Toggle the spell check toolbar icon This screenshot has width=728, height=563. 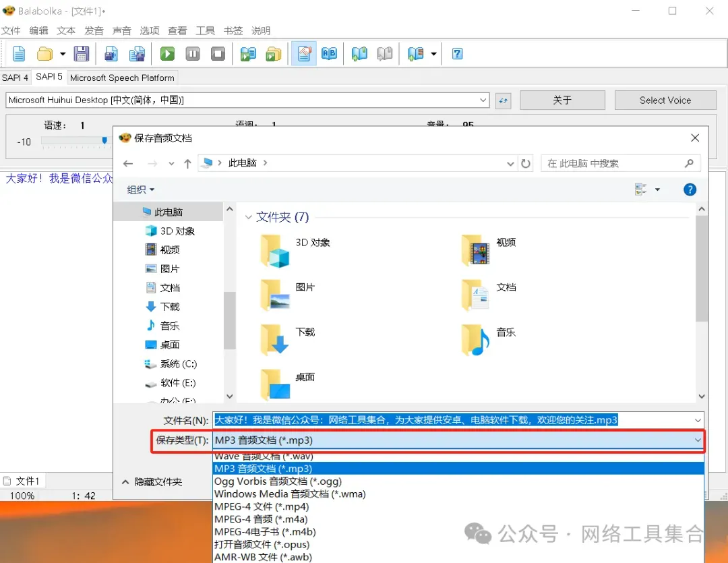click(x=304, y=53)
